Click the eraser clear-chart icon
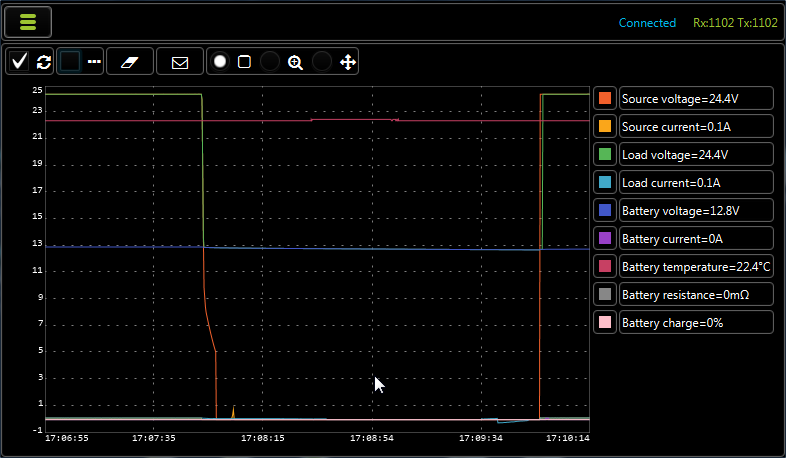Screen dimensions: 786x458 pyautogui.click(x=131, y=62)
